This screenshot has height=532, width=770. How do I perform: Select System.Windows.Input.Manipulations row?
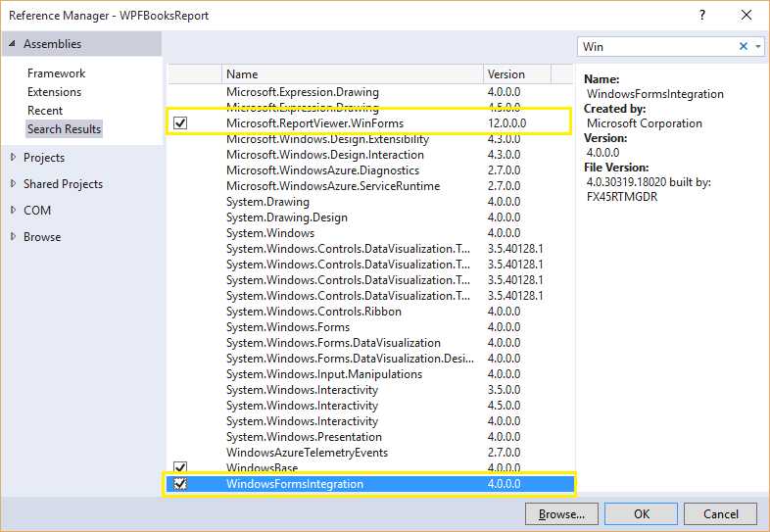370,374
